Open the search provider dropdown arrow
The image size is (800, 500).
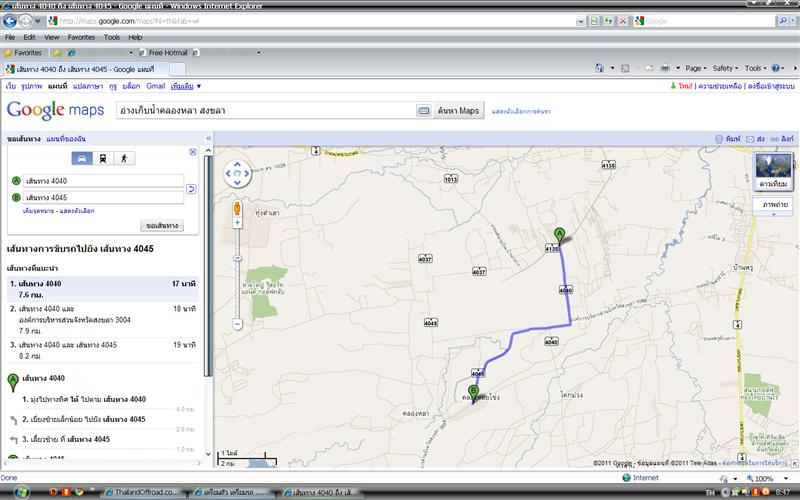point(793,21)
